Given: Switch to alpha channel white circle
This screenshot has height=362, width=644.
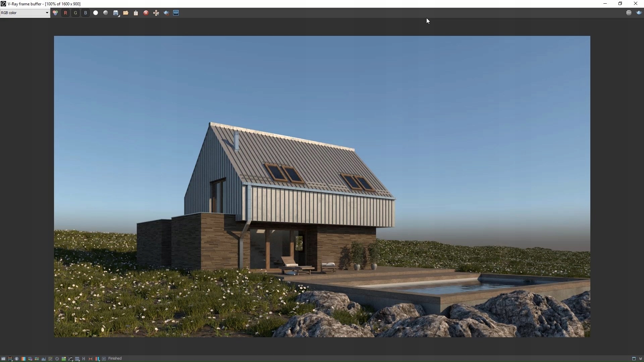Looking at the screenshot, I should (96, 13).
